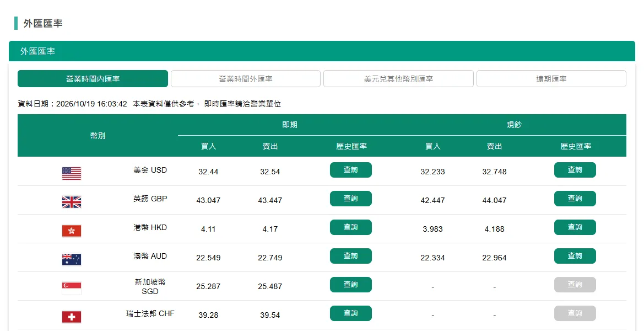Click the 美金 USD currency label
Viewport: 644px width, 331px height.
150,170
